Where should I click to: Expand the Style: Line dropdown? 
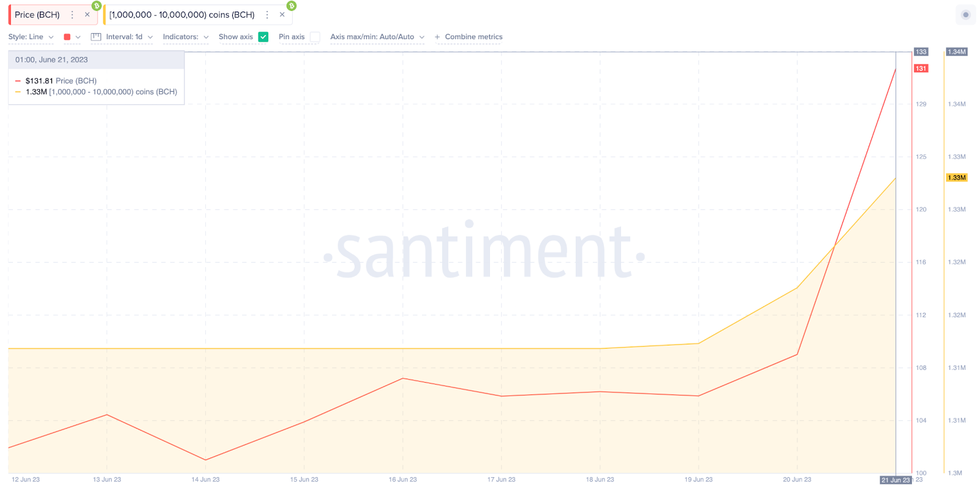pyautogui.click(x=31, y=37)
